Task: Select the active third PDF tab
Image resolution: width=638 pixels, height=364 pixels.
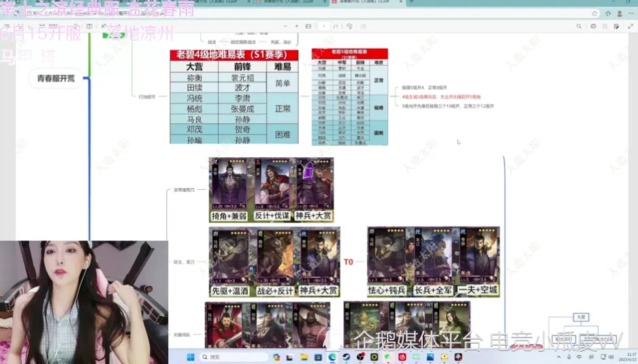Action: [366, 2]
